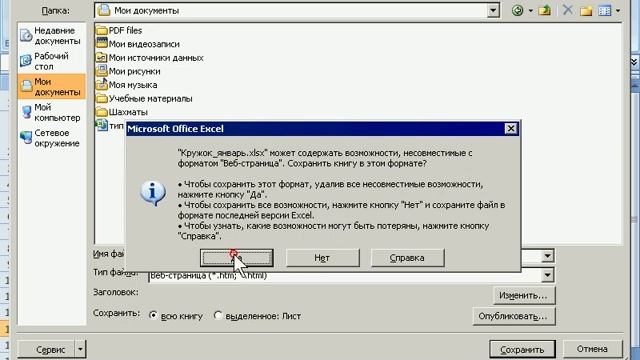Screen dimensions: 640x360
Task: Open the 'Мои источники данных' folder
Action: [149, 58]
